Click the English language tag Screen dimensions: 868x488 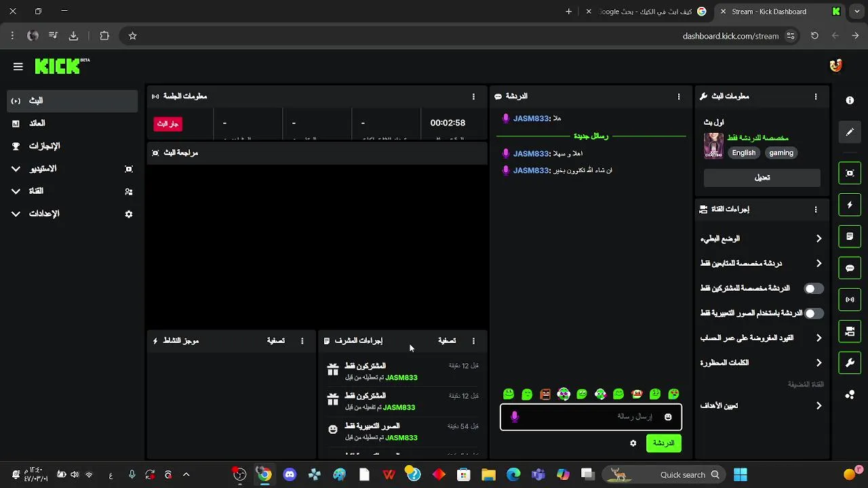coord(744,153)
